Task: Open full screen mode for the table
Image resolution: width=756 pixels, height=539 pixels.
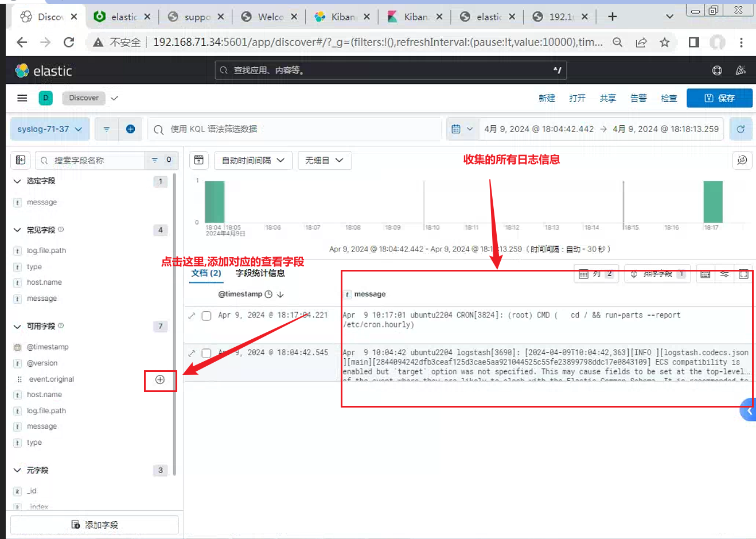Action: [743, 274]
